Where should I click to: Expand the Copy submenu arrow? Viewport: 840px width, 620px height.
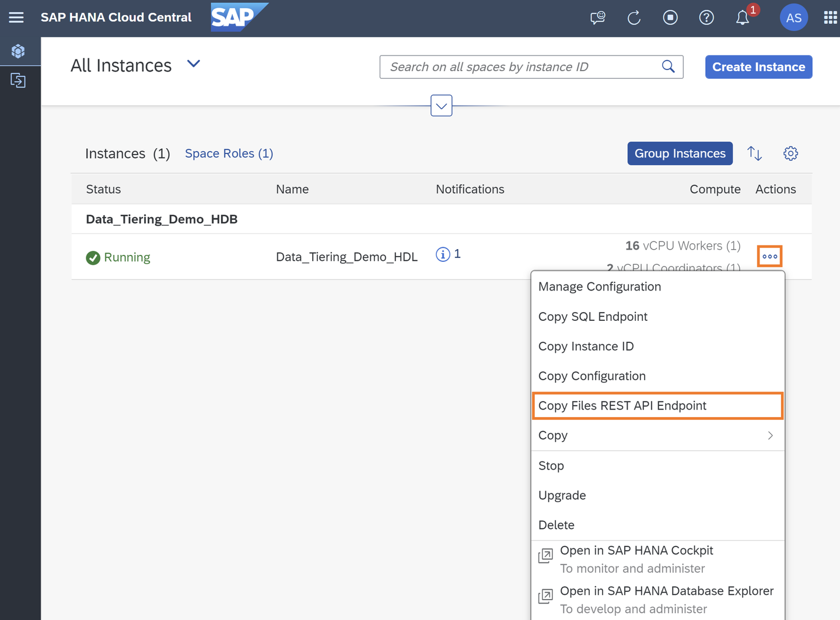[771, 436]
